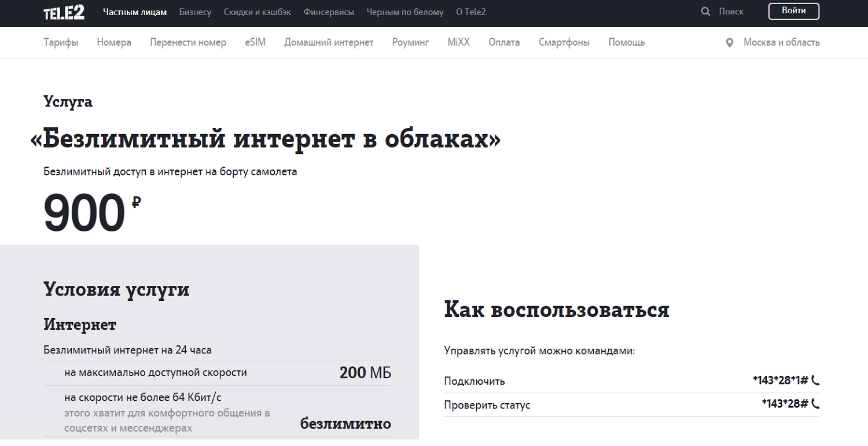Open the Номера page
Viewport: 868px width, 446px height.
pyautogui.click(x=114, y=42)
